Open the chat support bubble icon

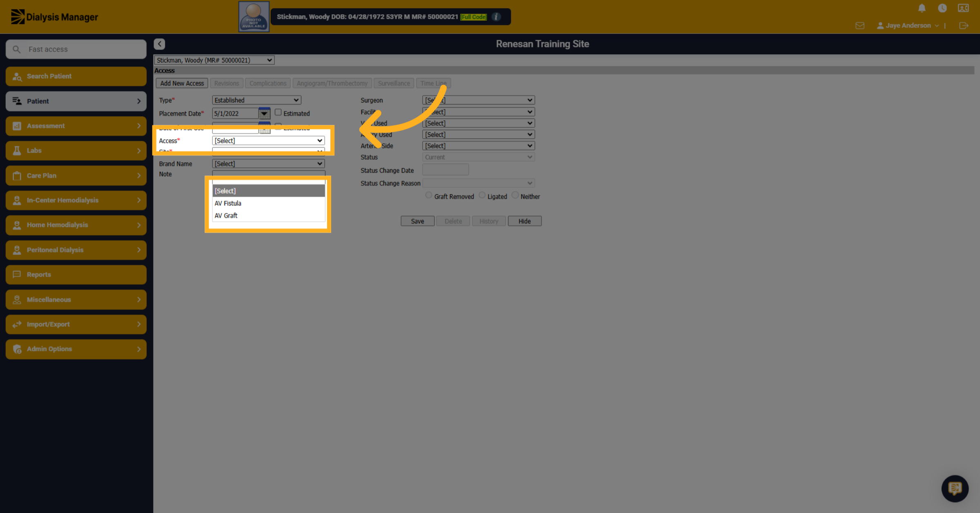pyautogui.click(x=955, y=488)
